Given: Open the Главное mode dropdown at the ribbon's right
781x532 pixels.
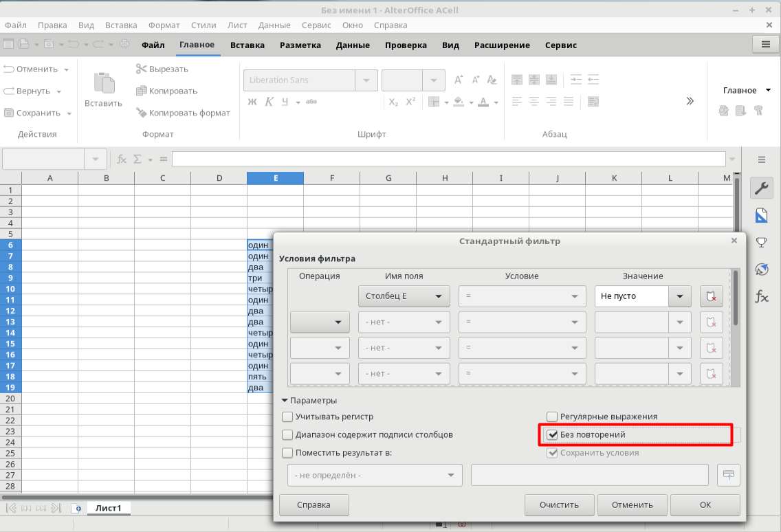Looking at the screenshot, I should click(x=747, y=90).
